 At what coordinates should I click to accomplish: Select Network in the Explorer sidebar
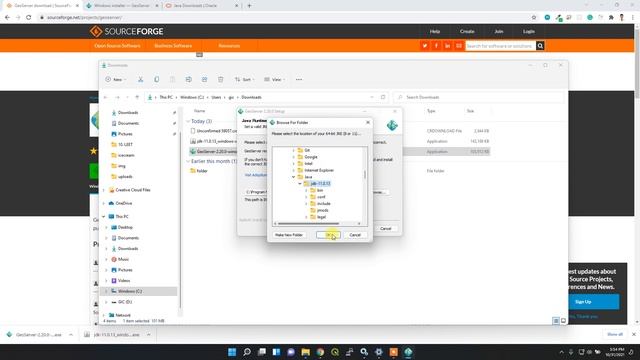[123, 315]
